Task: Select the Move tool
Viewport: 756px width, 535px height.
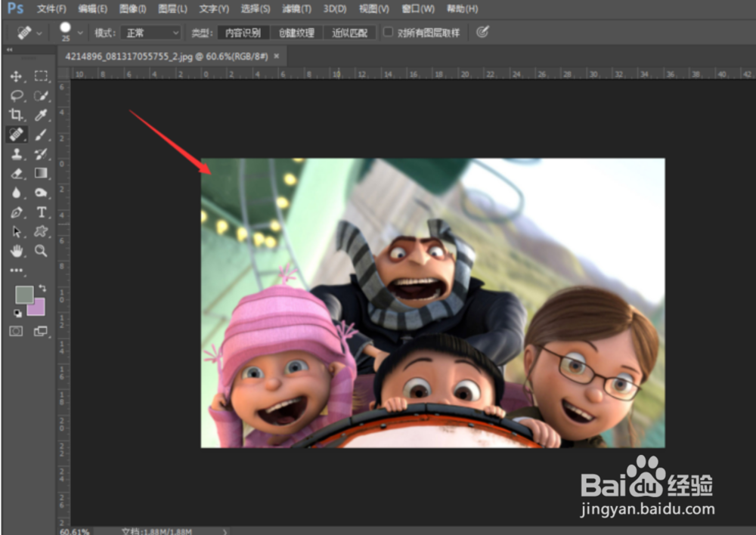Action: (16, 76)
